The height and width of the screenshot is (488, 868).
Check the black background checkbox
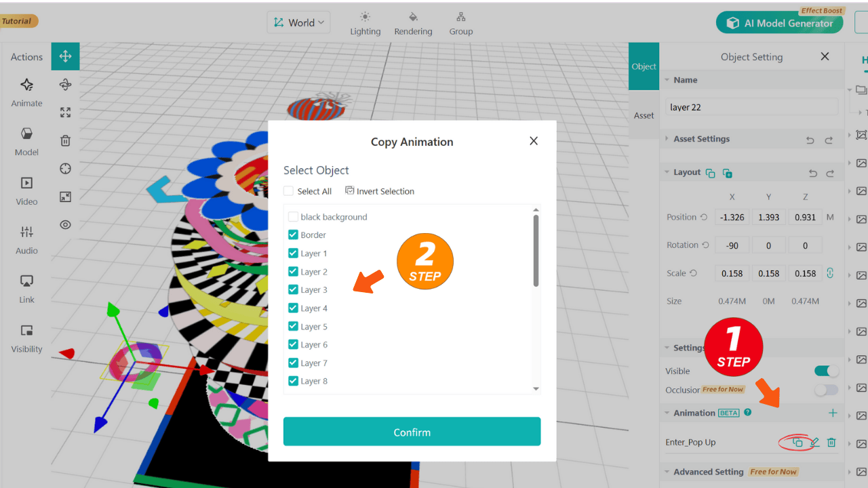(x=292, y=216)
